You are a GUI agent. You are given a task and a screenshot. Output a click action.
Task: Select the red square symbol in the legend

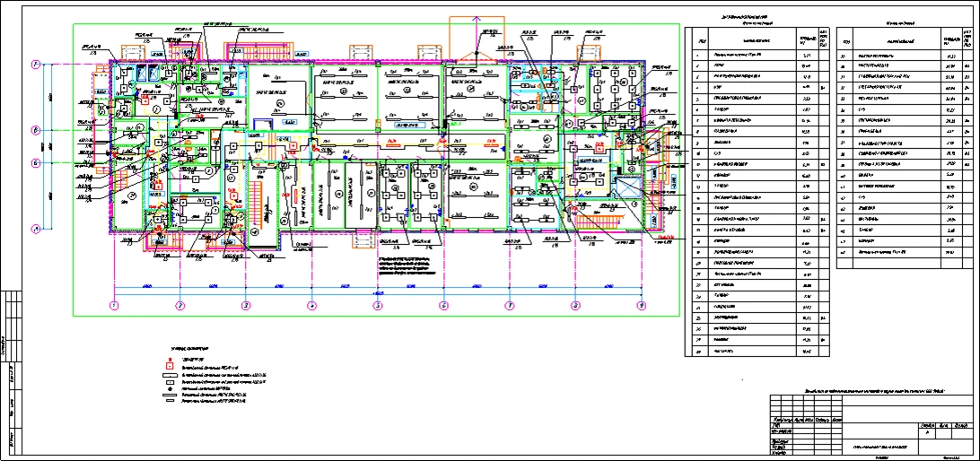[169, 367]
